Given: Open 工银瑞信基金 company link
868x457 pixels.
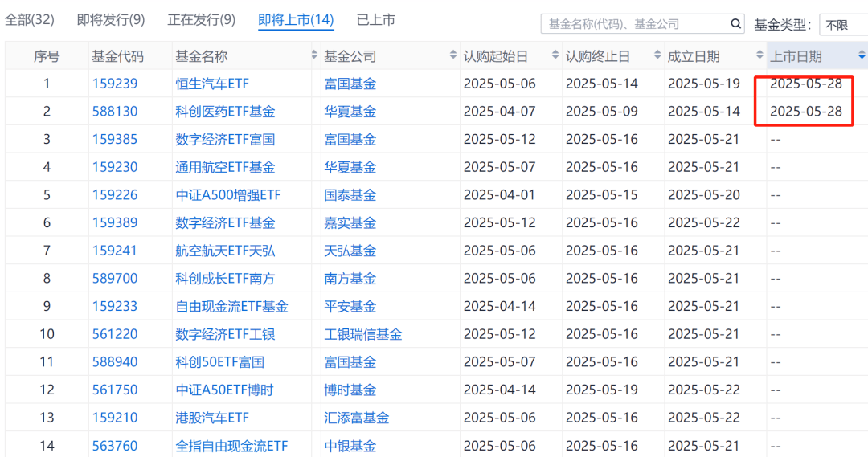Looking at the screenshot, I should [363, 334].
